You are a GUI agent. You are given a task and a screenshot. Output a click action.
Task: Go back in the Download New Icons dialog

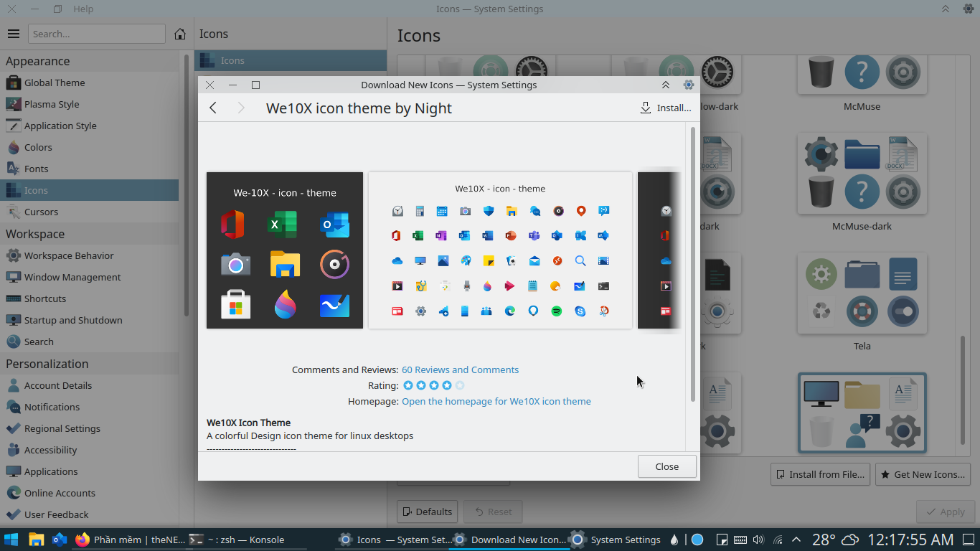point(213,108)
